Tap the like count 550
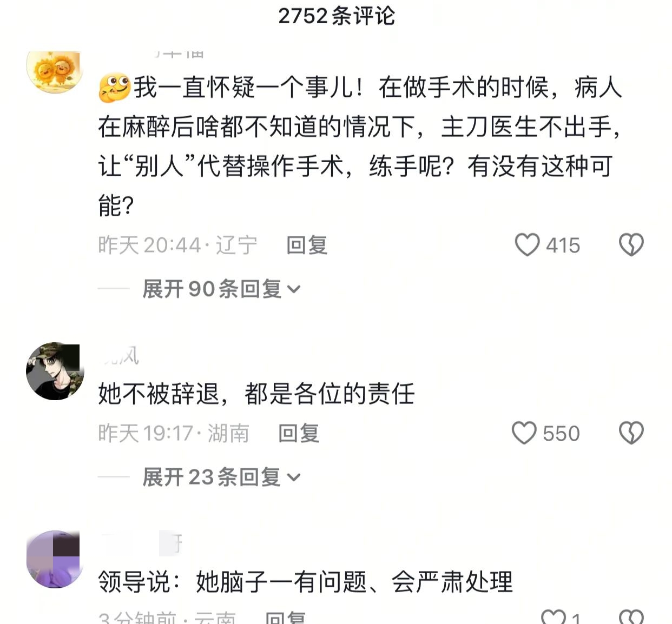The width and height of the screenshot is (672, 624). tap(561, 434)
